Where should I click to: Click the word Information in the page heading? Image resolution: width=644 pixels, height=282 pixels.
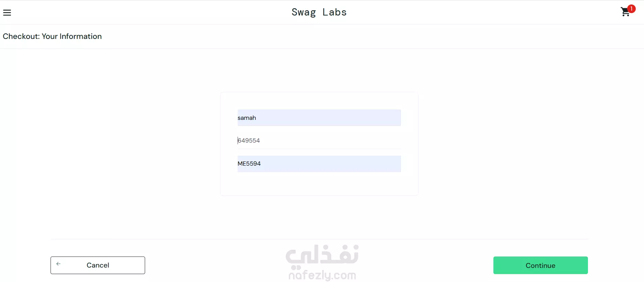pyautogui.click(x=80, y=36)
